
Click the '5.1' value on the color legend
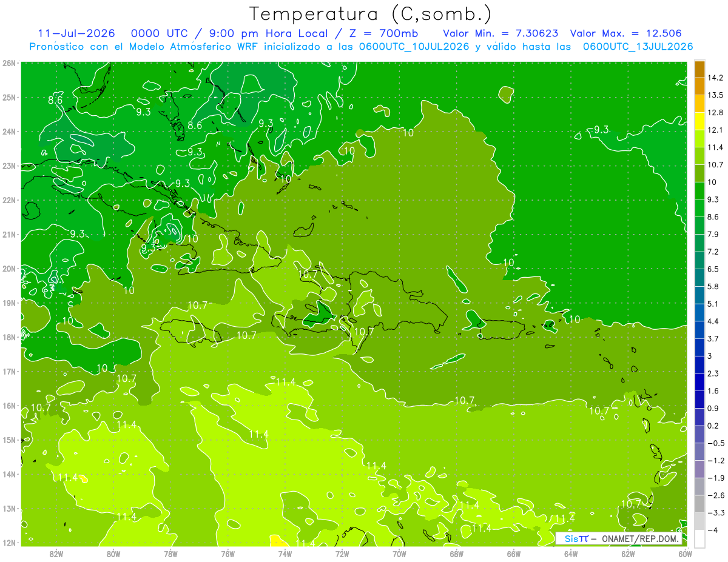(713, 303)
